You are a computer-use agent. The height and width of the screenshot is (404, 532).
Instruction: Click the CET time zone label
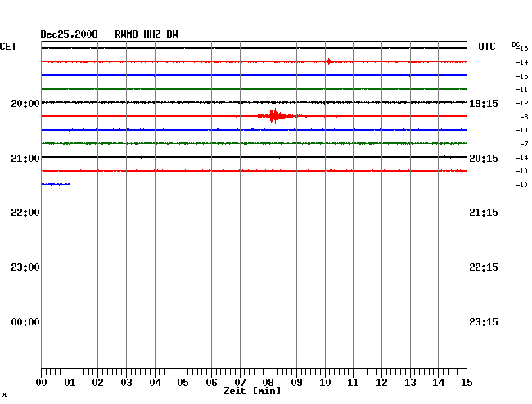[8, 47]
